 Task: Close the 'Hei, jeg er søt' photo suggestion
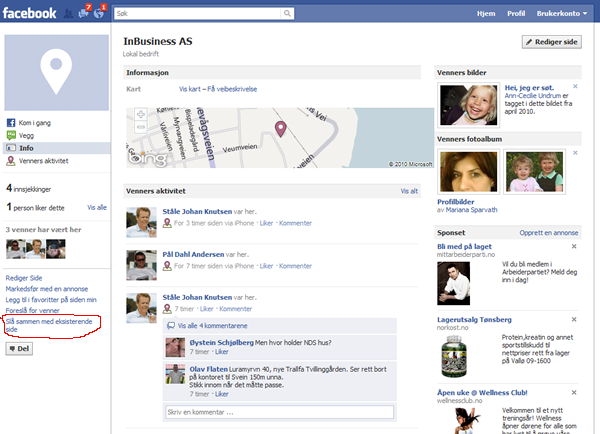coord(575,86)
